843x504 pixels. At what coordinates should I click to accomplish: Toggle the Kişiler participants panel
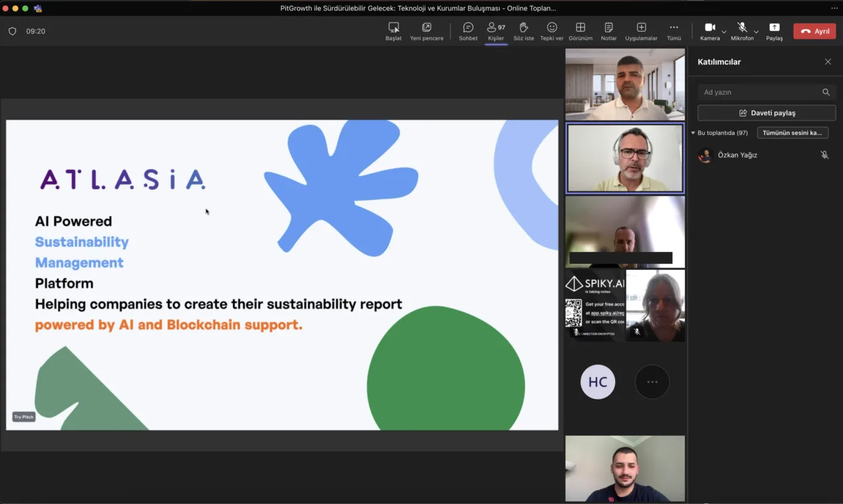[496, 31]
